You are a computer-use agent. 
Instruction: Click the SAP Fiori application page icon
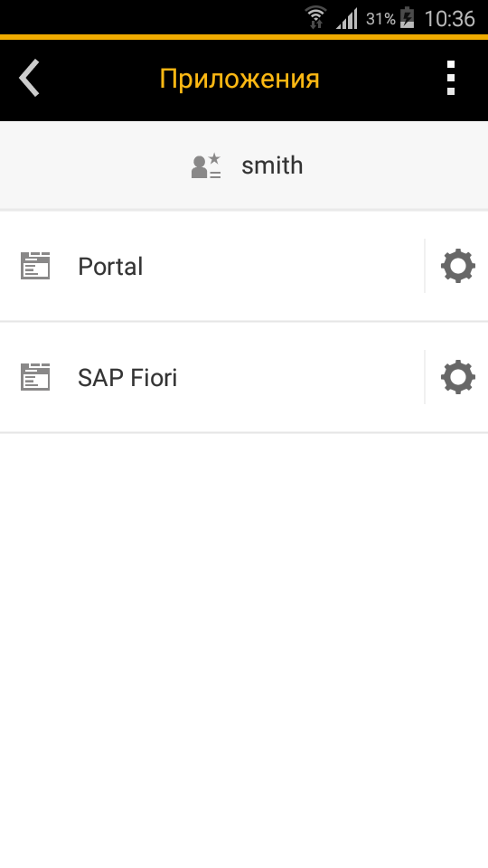(x=35, y=377)
